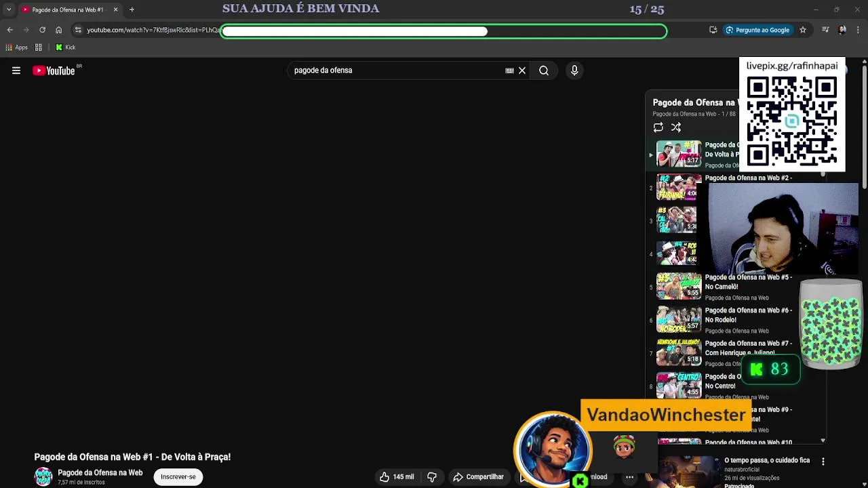Screen dimensions: 868x488
Task: Close the Pagode da Ofensa tab
Action: tap(115, 9)
